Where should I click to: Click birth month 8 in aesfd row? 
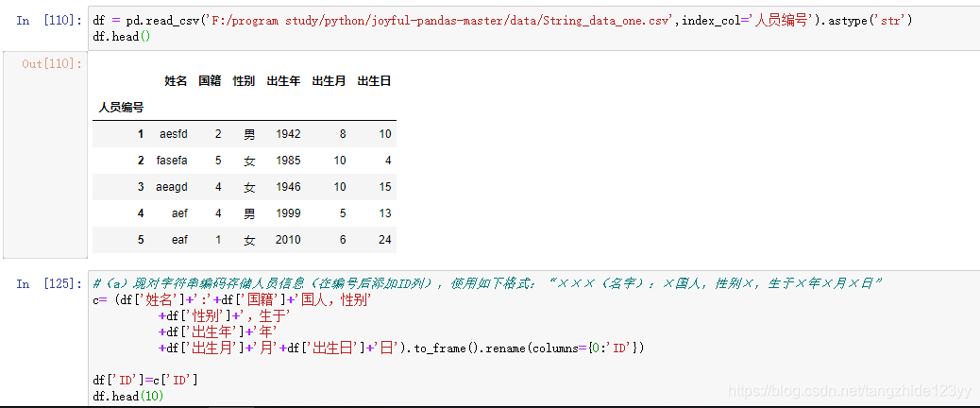click(x=343, y=134)
